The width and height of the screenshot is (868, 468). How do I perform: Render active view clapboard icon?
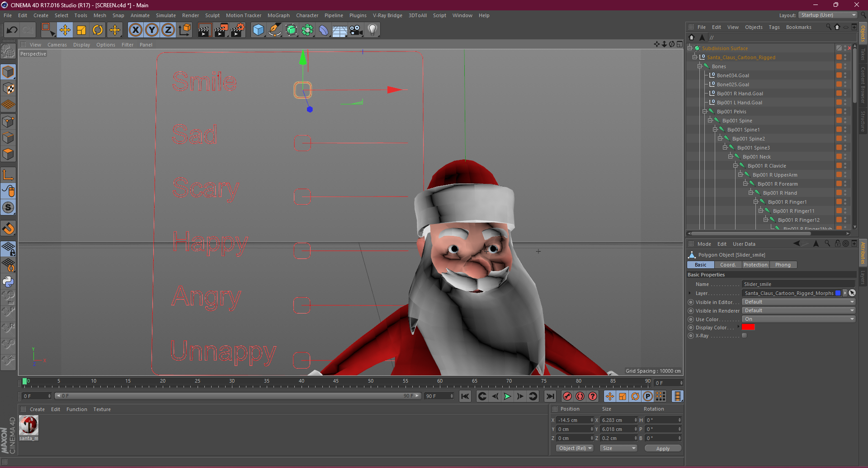point(204,30)
